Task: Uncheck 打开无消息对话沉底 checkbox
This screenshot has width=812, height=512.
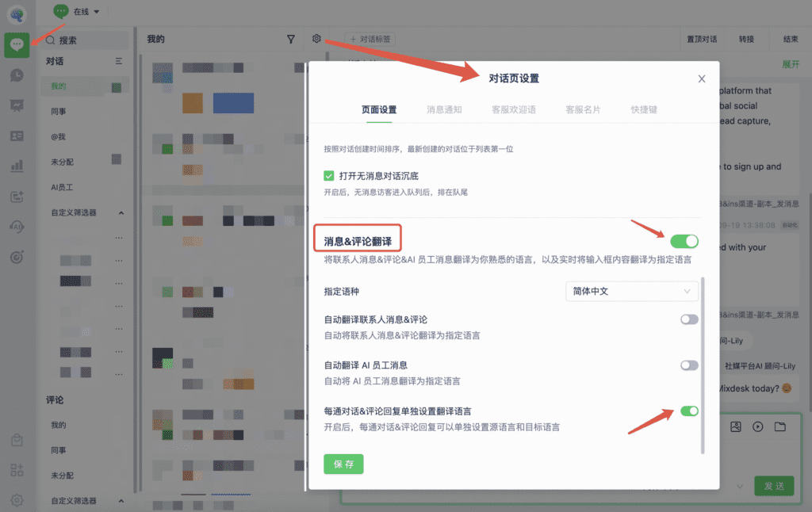Action: coord(329,175)
